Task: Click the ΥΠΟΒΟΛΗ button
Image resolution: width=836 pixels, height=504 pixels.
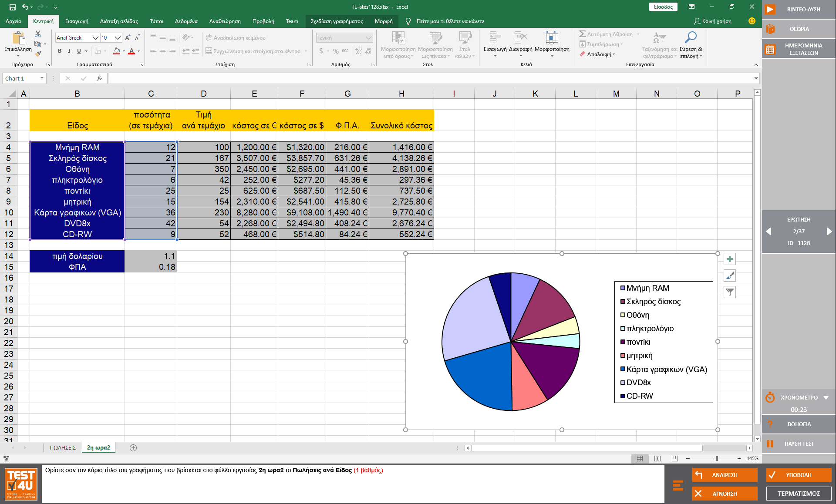Action: [799, 475]
